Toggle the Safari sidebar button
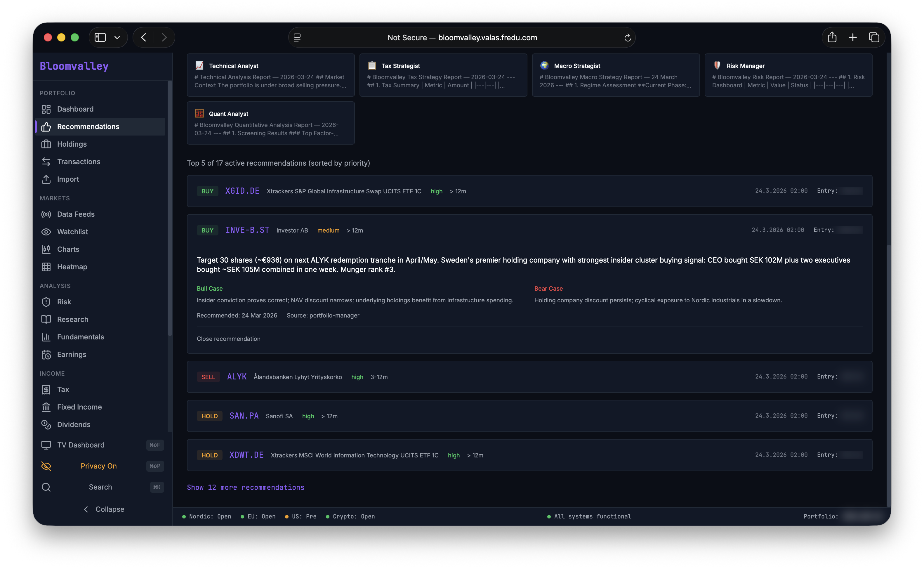 click(x=100, y=37)
